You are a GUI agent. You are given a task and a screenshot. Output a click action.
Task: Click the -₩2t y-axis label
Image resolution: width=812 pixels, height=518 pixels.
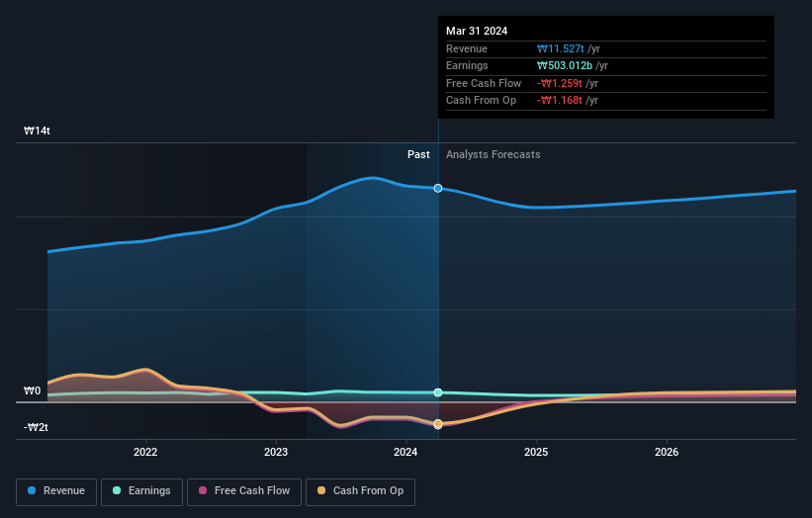tap(36, 427)
